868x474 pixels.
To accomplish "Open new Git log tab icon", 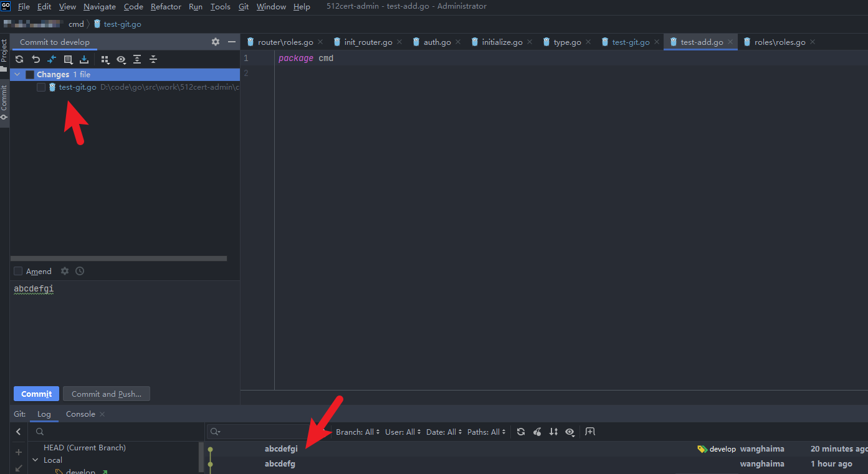I will coord(590,431).
